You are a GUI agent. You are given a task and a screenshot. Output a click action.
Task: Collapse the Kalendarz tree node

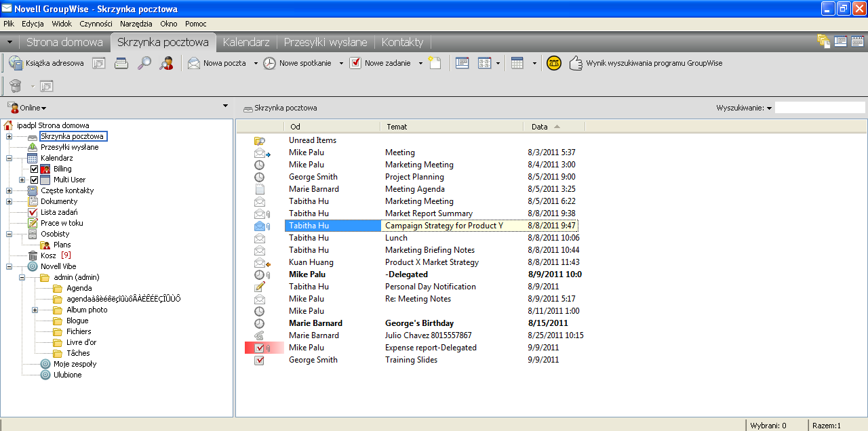point(9,158)
